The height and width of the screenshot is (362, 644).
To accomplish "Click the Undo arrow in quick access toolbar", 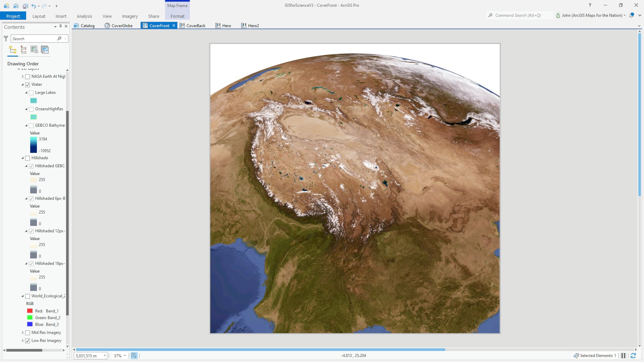I will [34, 6].
